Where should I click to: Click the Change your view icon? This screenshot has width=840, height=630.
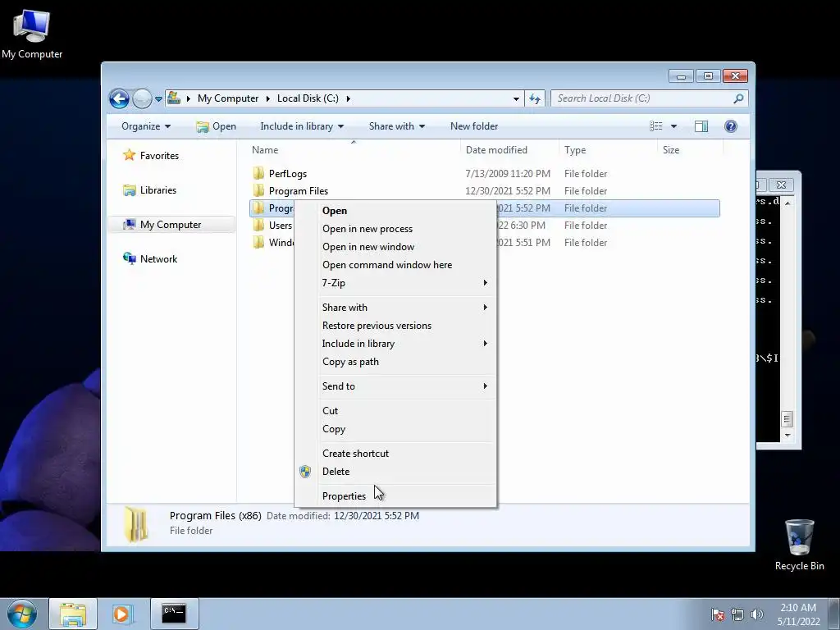tap(656, 126)
